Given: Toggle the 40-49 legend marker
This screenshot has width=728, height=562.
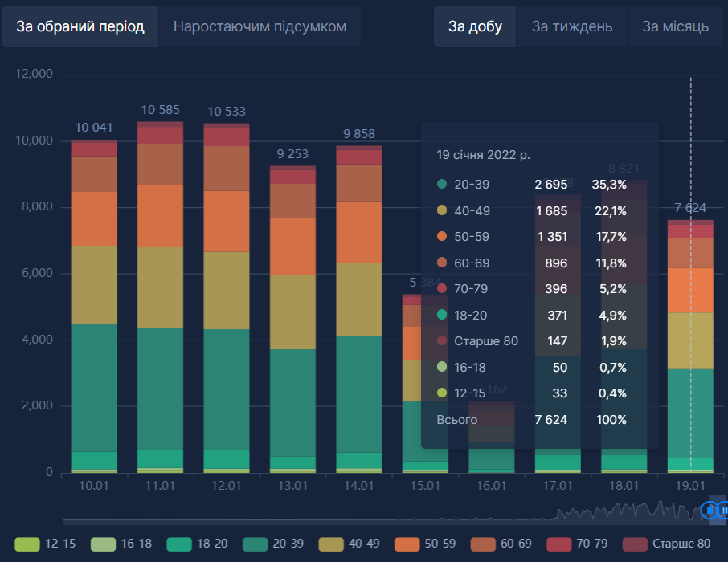Looking at the screenshot, I should point(331,544).
